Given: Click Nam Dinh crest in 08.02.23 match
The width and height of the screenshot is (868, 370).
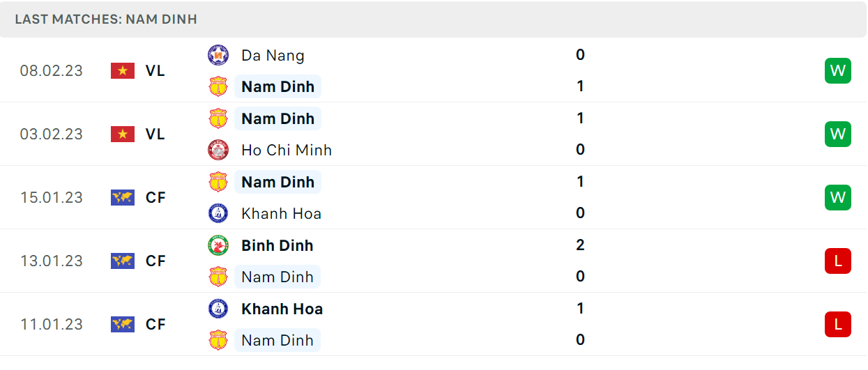Looking at the screenshot, I should click(x=218, y=86).
